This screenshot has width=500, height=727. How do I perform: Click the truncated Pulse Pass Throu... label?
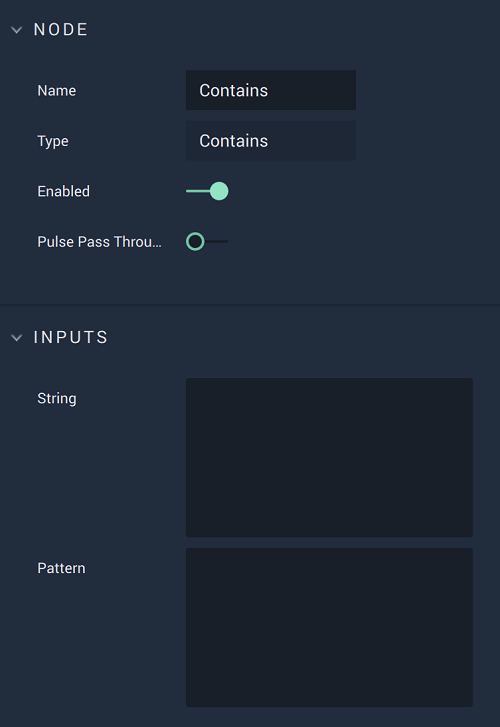coord(100,242)
